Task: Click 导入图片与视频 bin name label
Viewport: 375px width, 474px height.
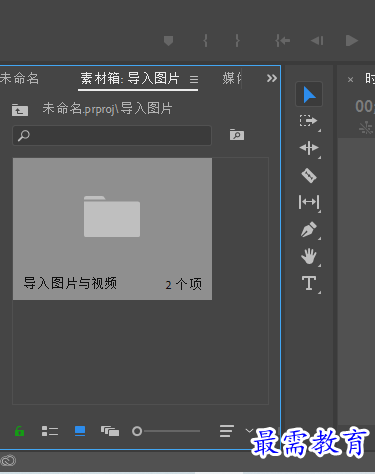Action: pos(70,283)
